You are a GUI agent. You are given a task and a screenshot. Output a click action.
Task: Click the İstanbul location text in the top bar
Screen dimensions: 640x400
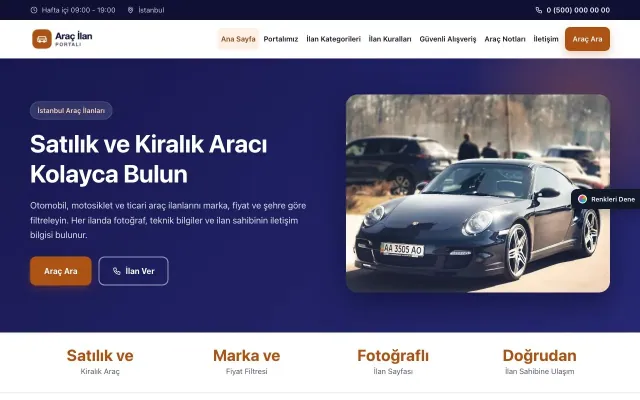[151, 10]
